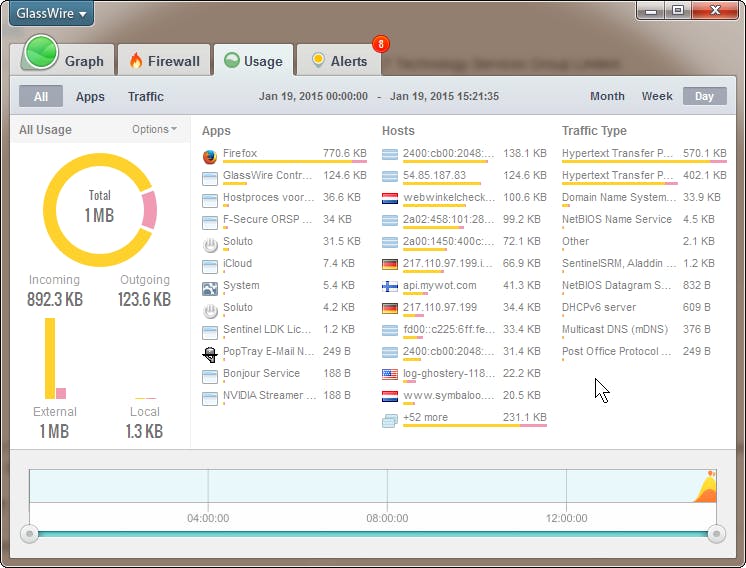This screenshot has height=568, width=746.
Task: Click the German flag for 217.110.97.199 (34.4 KB)
Action: (x=390, y=308)
